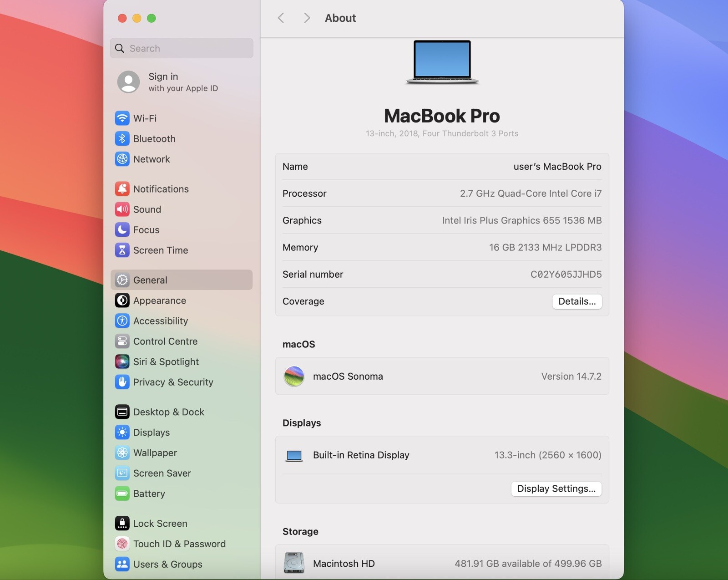Open Lock Screen settings
This screenshot has width=728, height=580.
click(182, 524)
